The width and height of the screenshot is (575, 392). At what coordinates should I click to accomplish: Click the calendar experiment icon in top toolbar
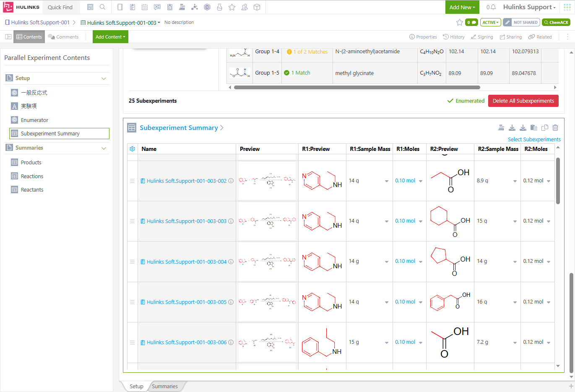click(145, 7)
